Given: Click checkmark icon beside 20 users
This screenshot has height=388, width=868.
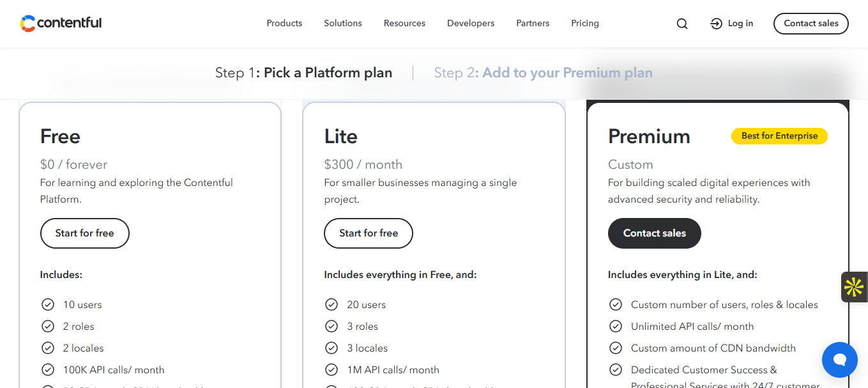Looking at the screenshot, I should [331, 305].
